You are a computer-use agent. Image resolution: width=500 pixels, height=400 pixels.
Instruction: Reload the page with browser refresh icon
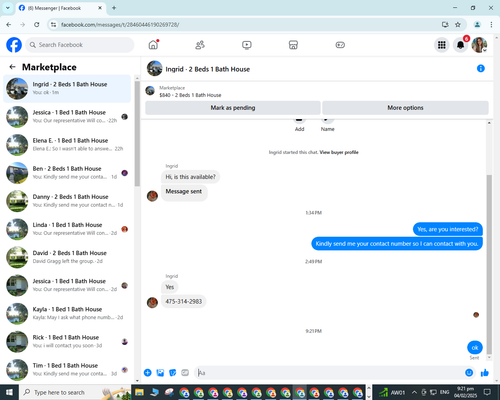tap(37, 24)
